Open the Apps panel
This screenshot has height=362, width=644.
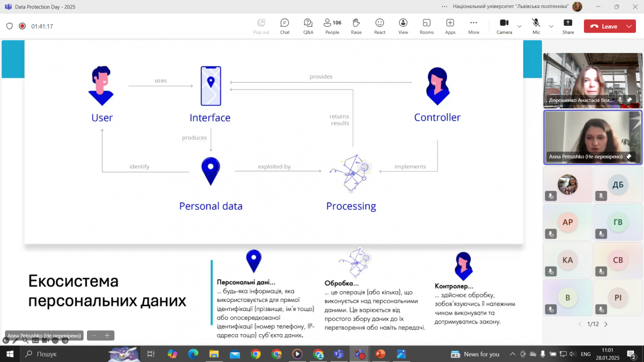coord(450,26)
